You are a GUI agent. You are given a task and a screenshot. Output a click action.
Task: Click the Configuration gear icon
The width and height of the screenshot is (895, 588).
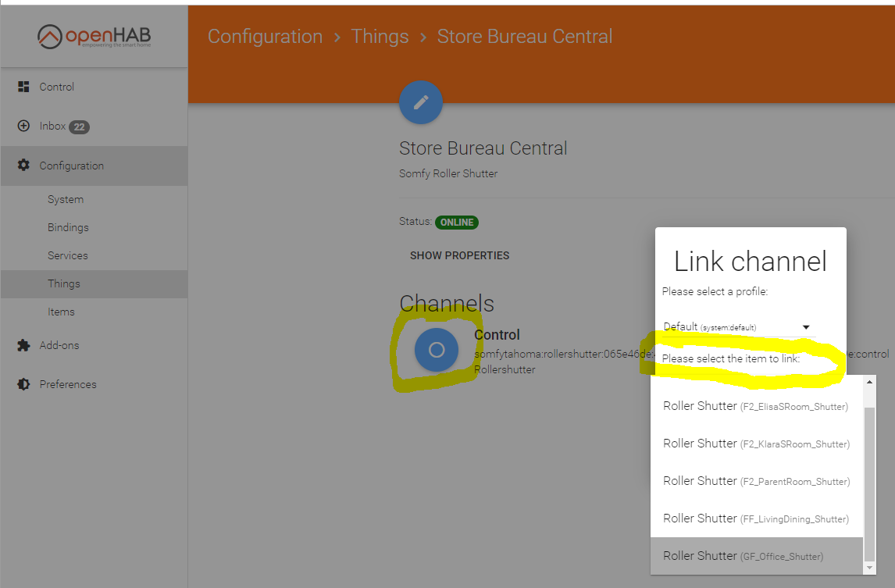click(x=23, y=166)
